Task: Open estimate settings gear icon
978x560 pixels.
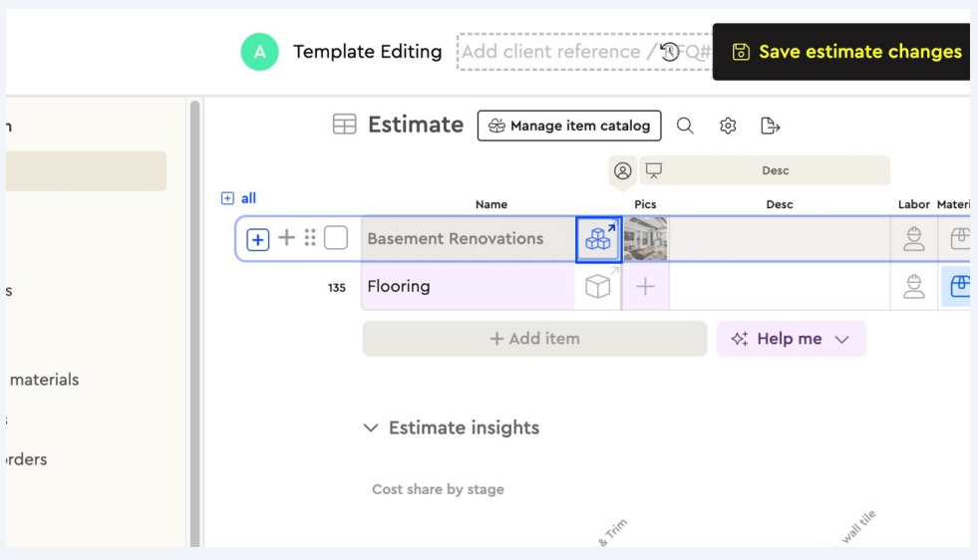Action: (728, 126)
